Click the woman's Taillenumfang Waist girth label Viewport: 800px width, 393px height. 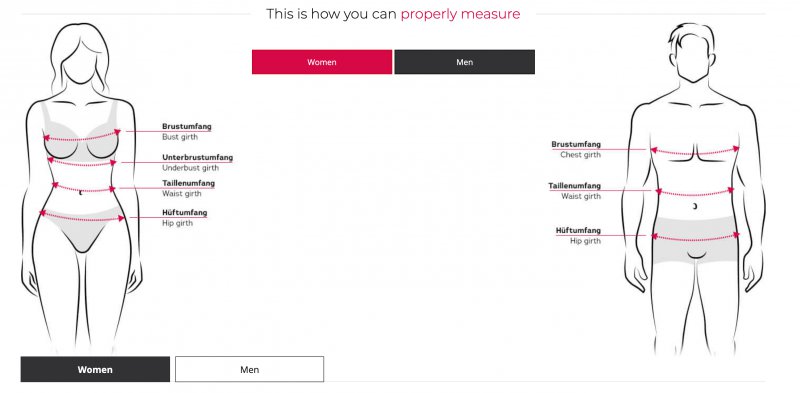(188, 188)
